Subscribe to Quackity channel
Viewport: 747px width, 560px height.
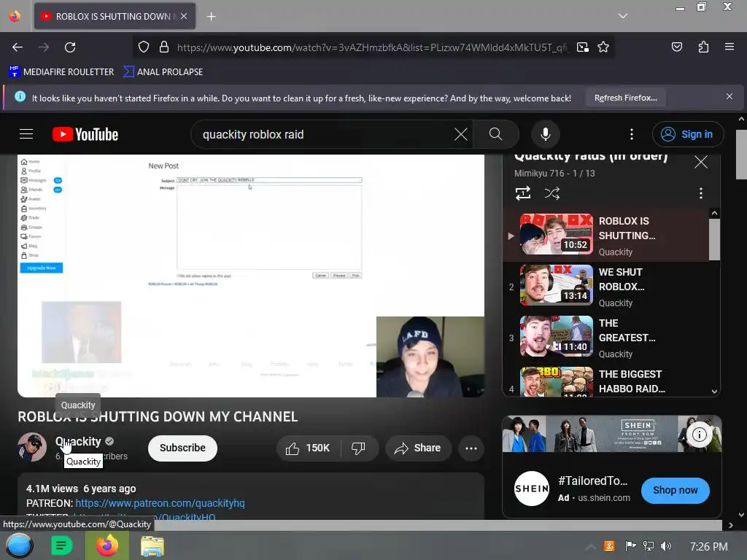[182, 448]
